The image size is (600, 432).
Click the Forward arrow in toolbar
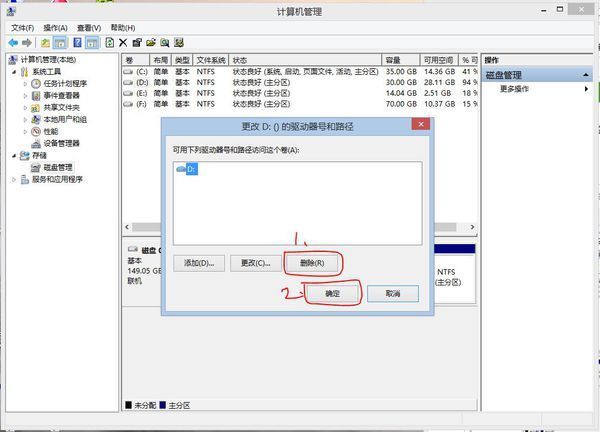(x=26, y=43)
